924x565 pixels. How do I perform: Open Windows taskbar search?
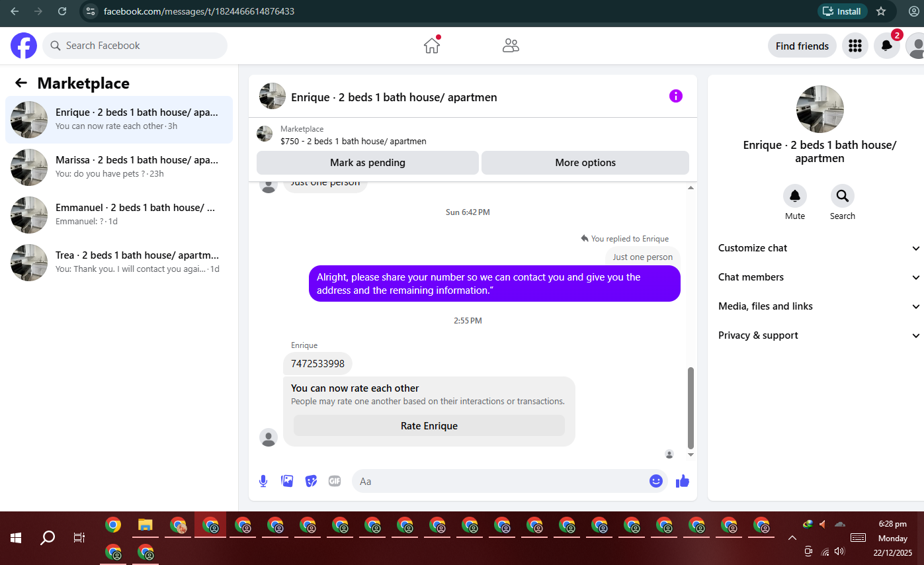(48, 538)
